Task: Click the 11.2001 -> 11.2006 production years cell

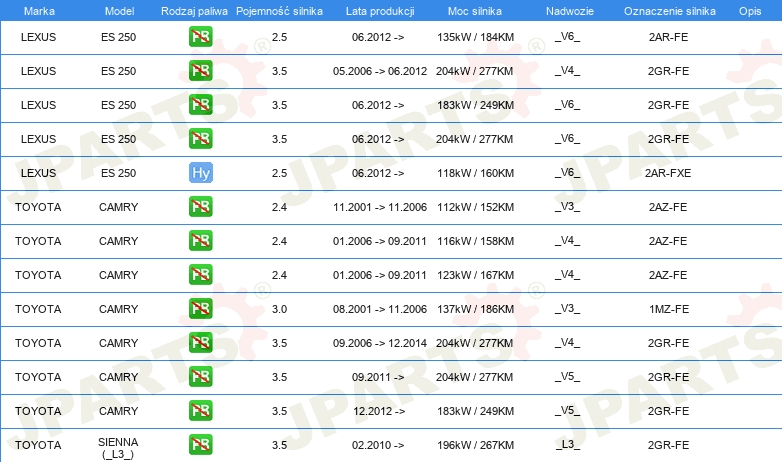Action: tap(380, 207)
